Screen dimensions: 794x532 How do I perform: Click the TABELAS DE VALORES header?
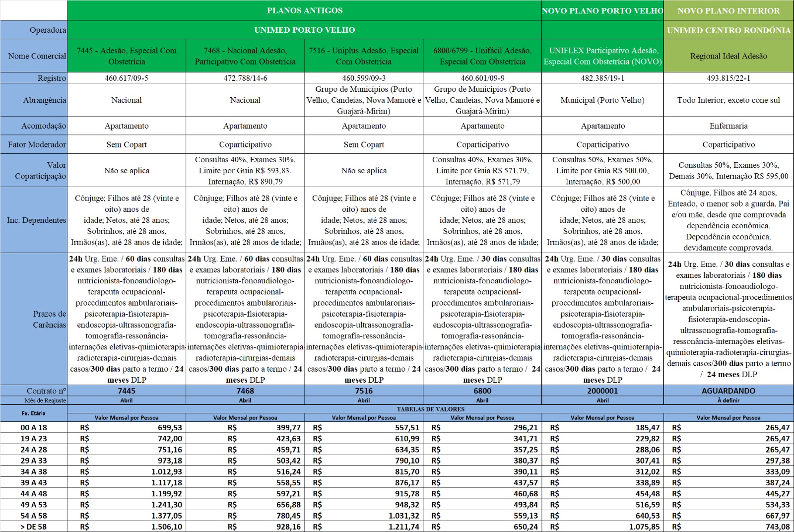(430, 409)
